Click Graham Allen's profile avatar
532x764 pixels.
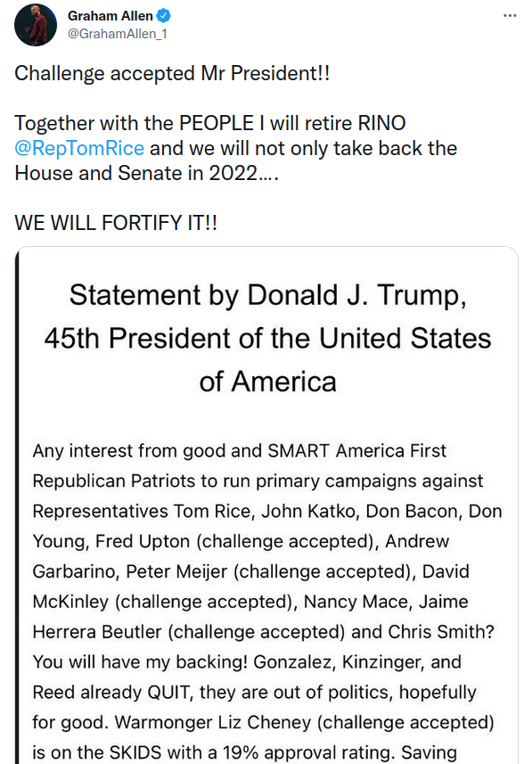coord(36,25)
